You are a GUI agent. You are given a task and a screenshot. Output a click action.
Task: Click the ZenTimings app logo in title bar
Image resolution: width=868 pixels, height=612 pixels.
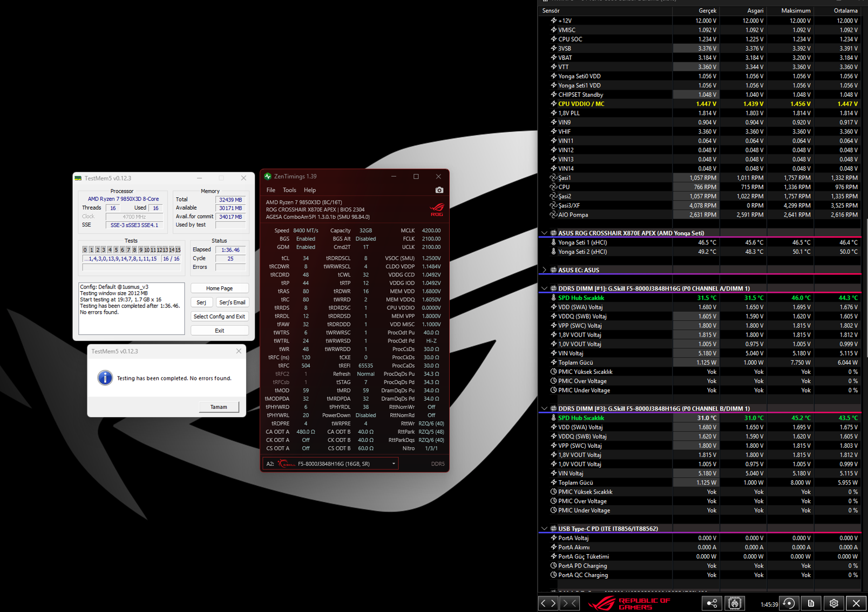(268, 177)
